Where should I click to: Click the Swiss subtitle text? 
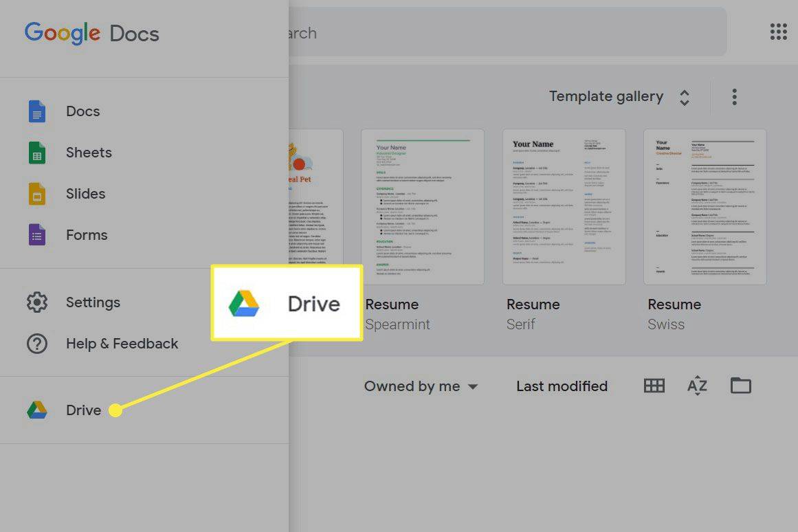coord(665,324)
